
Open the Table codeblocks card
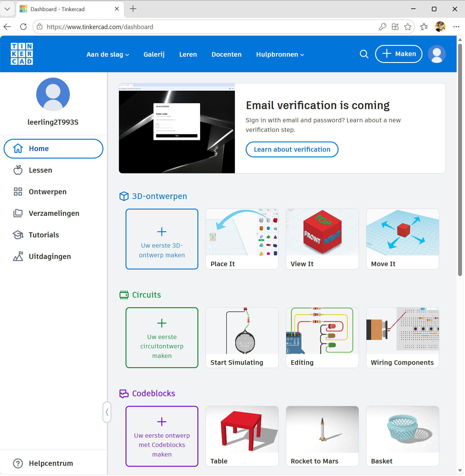[x=242, y=436]
